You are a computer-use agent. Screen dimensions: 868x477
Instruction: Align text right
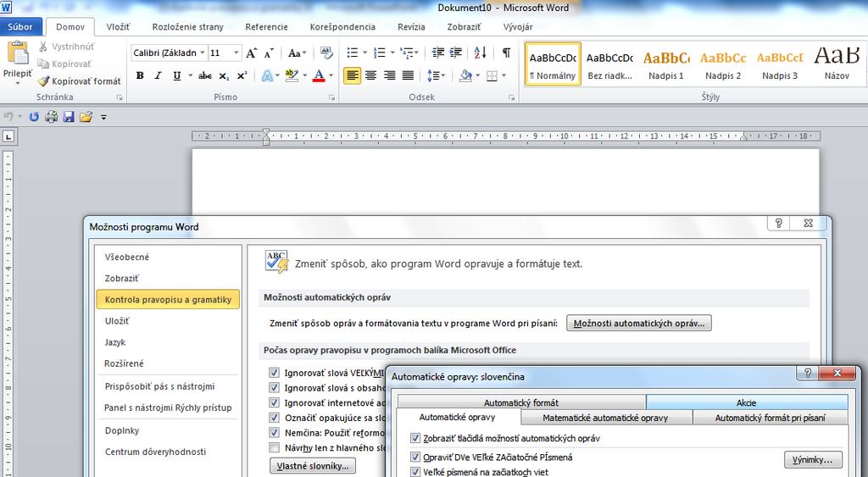click(389, 75)
